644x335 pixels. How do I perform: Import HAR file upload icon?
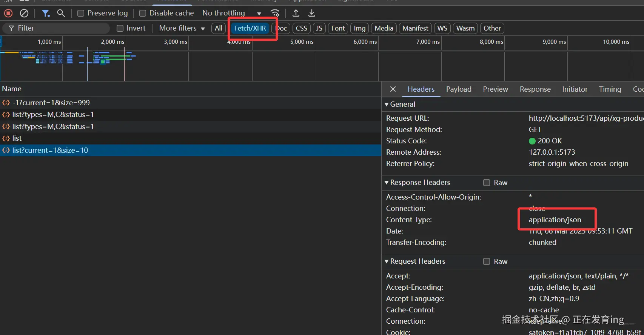click(x=296, y=13)
